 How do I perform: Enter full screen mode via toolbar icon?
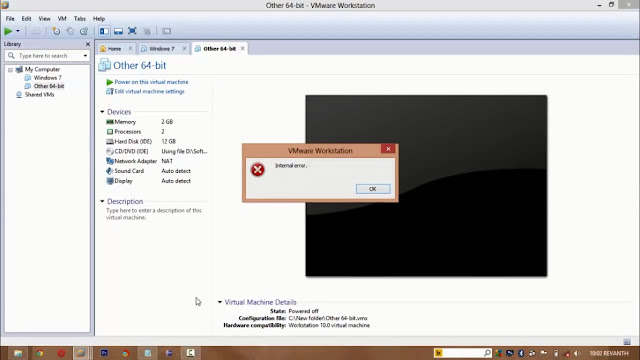[132, 31]
